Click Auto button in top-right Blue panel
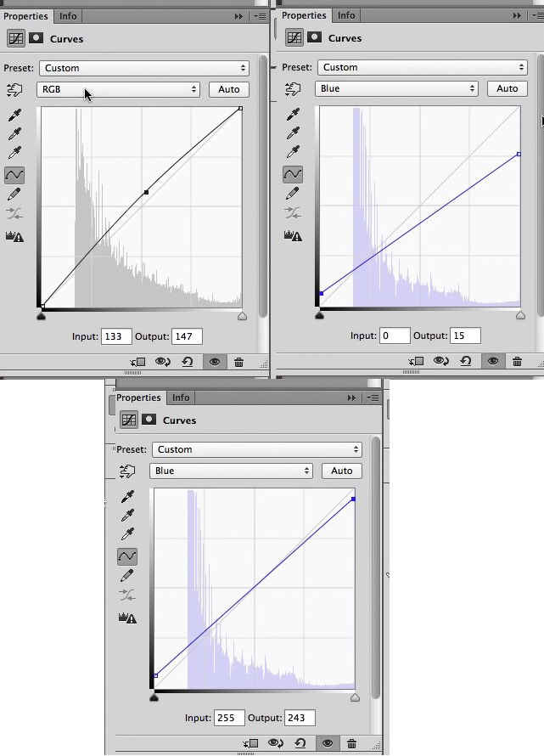 (507, 88)
